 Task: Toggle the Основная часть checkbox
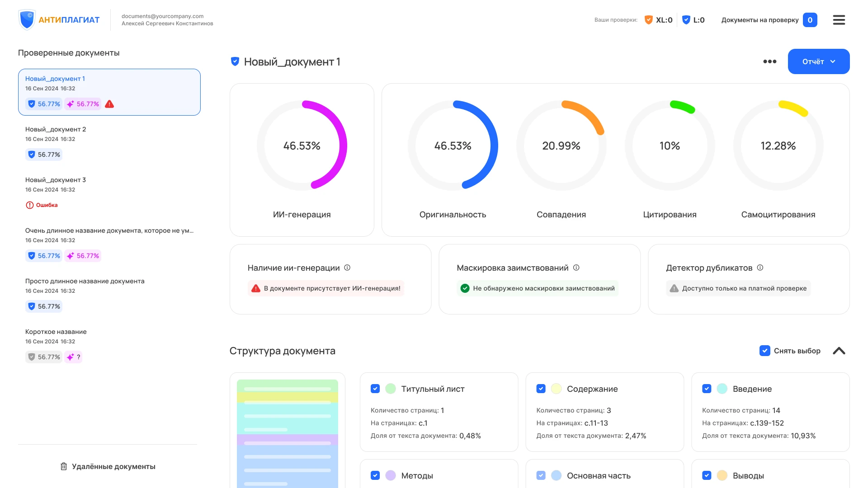pyautogui.click(x=541, y=475)
